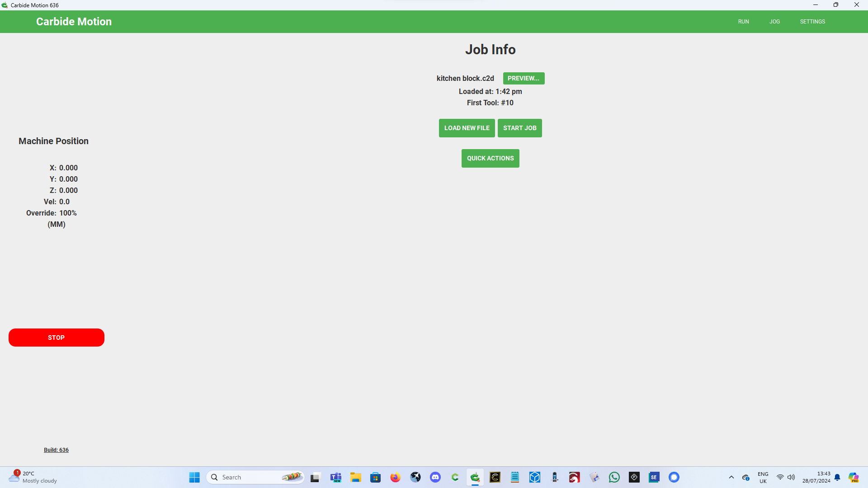Click the OneDrive cloud tray icon
Image resolution: width=868 pixels, height=488 pixels.
[746, 477]
